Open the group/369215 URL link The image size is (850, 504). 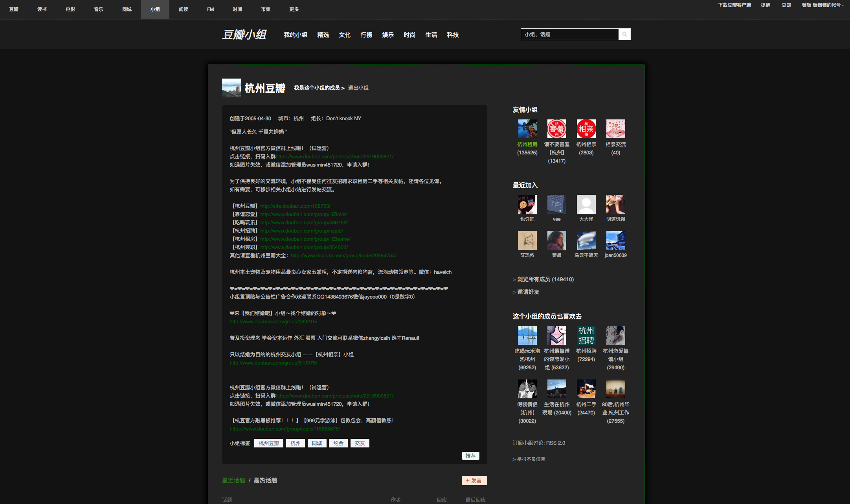pyautogui.click(x=274, y=322)
